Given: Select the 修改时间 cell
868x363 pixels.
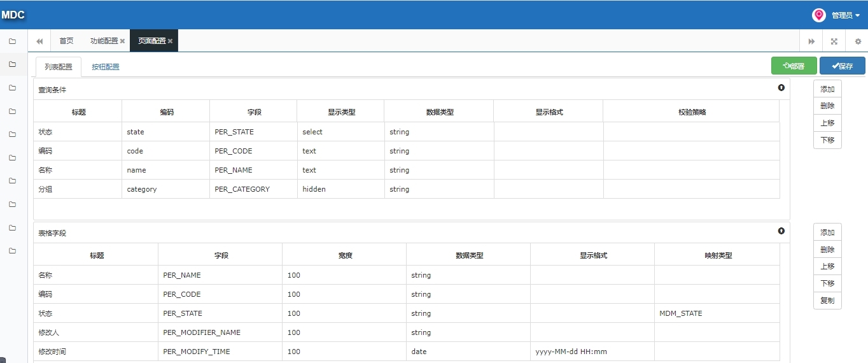Looking at the screenshot, I should pos(95,352).
